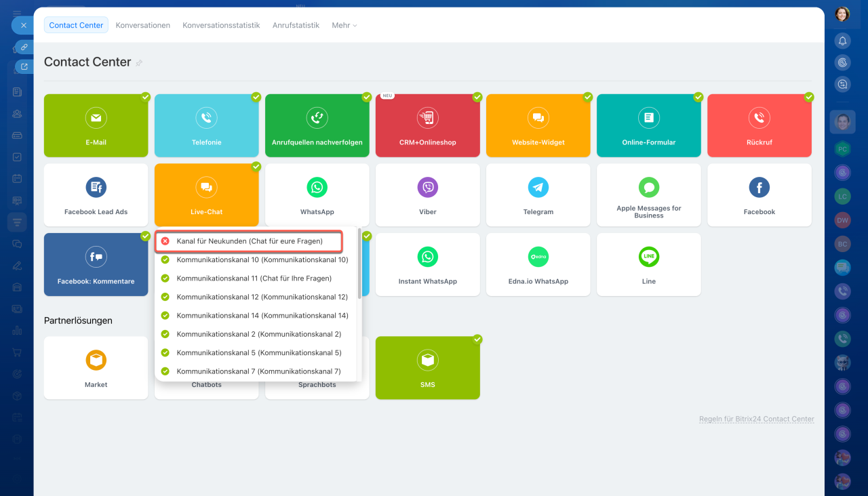Screen dimensions: 868x496
Task: Click the notification bell icon
Action: [842, 41]
